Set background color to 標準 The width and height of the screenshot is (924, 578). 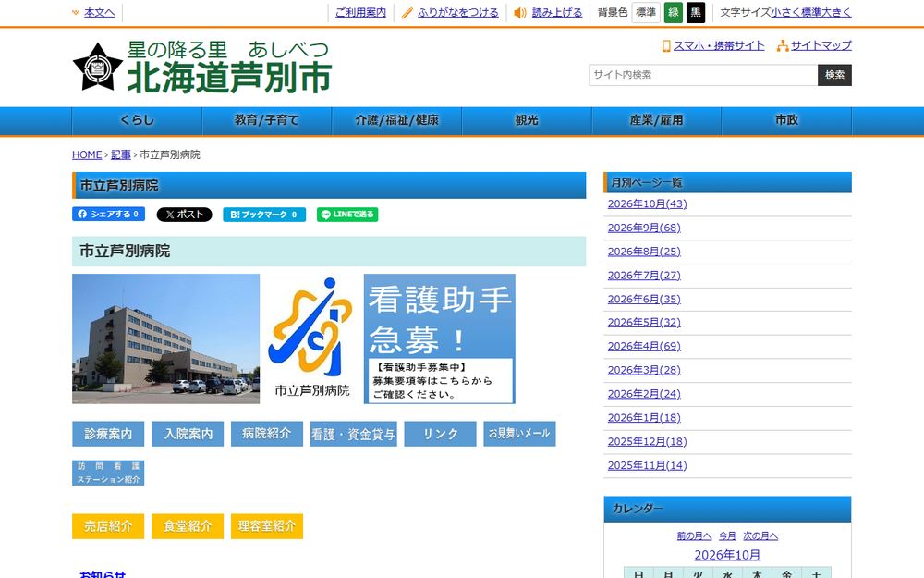(x=646, y=12)
